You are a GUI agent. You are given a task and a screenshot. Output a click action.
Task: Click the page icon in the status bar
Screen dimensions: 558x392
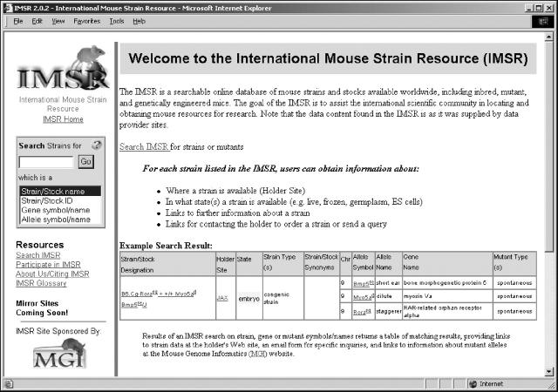pos(9,384)
